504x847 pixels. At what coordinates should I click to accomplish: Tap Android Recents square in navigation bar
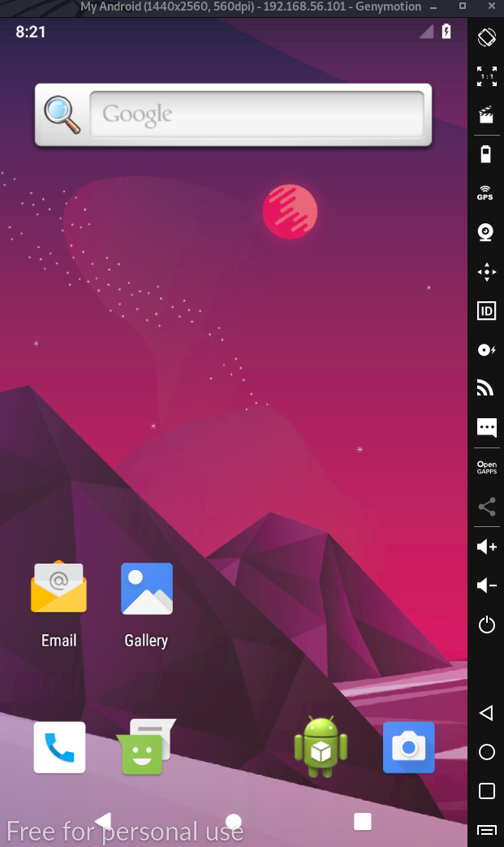click(362, 822)
